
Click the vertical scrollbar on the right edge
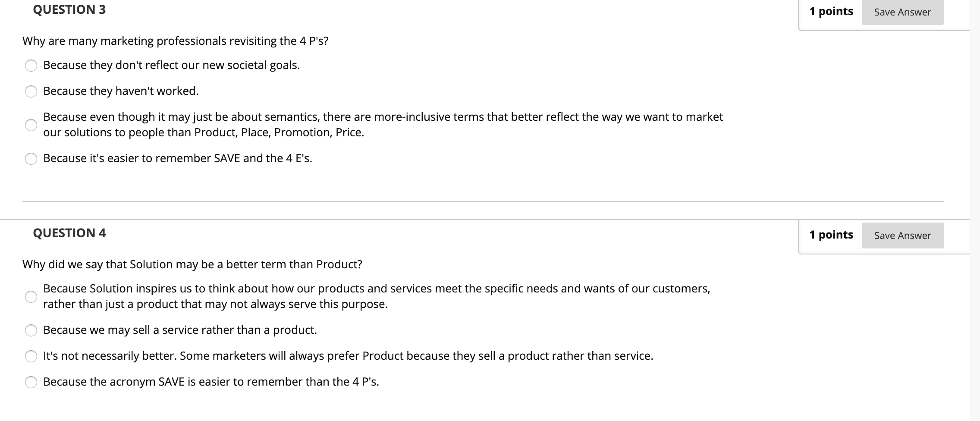coord(974,210)
